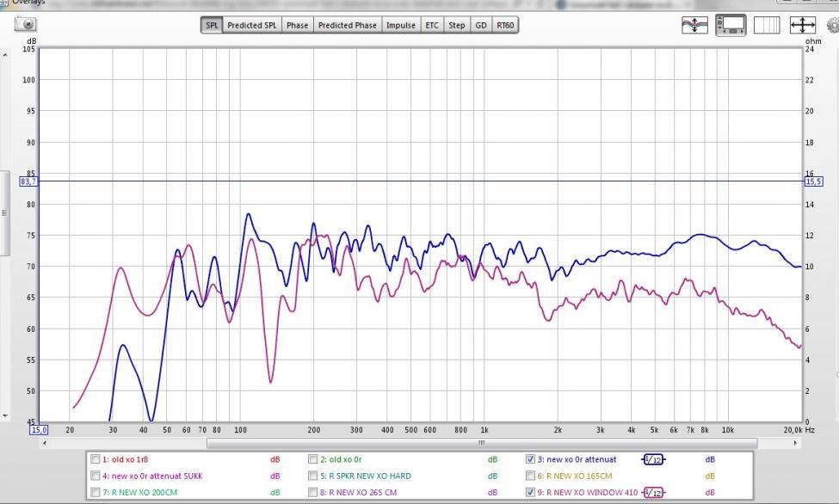839x504 pixels.
Task: Click the separate traces icon
Action: click(694, 25)
